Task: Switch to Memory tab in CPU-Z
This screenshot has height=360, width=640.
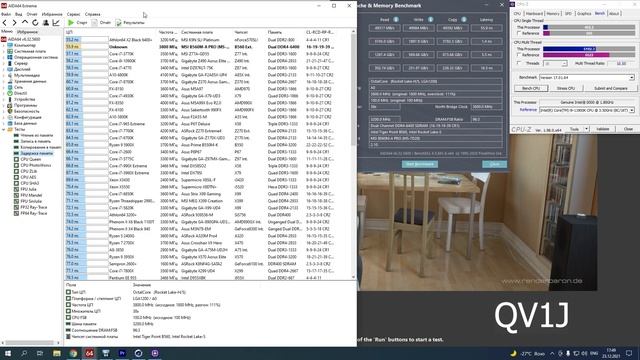Action: tap(553, 13)
